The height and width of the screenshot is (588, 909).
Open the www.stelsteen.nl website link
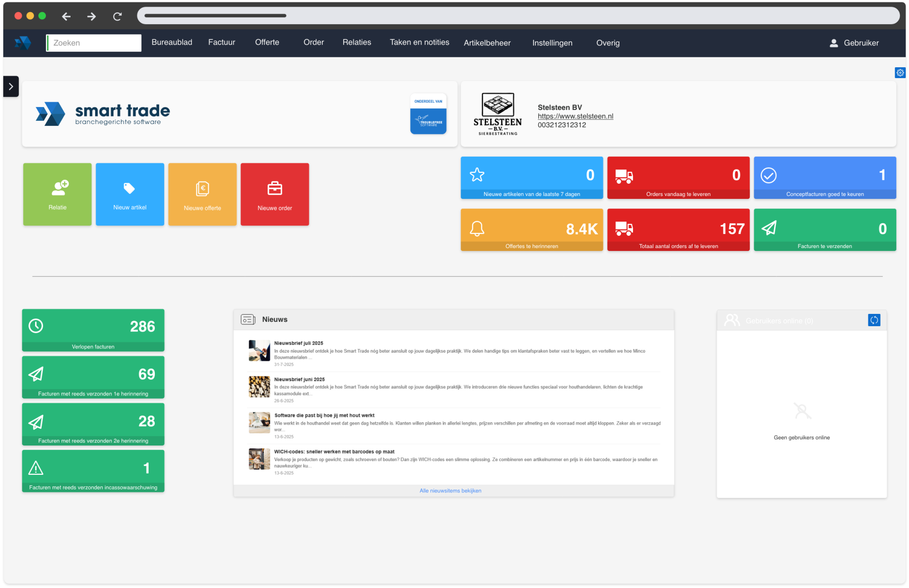click(575, 116)
